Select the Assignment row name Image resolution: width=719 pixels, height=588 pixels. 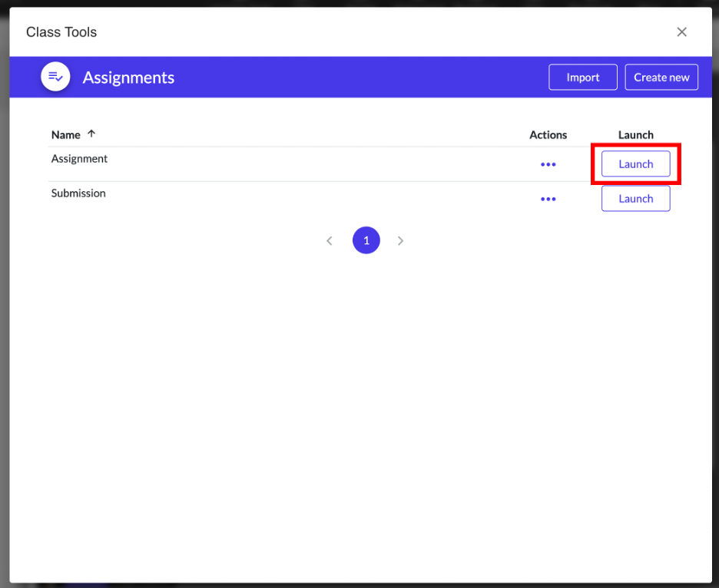pos(79,159)
